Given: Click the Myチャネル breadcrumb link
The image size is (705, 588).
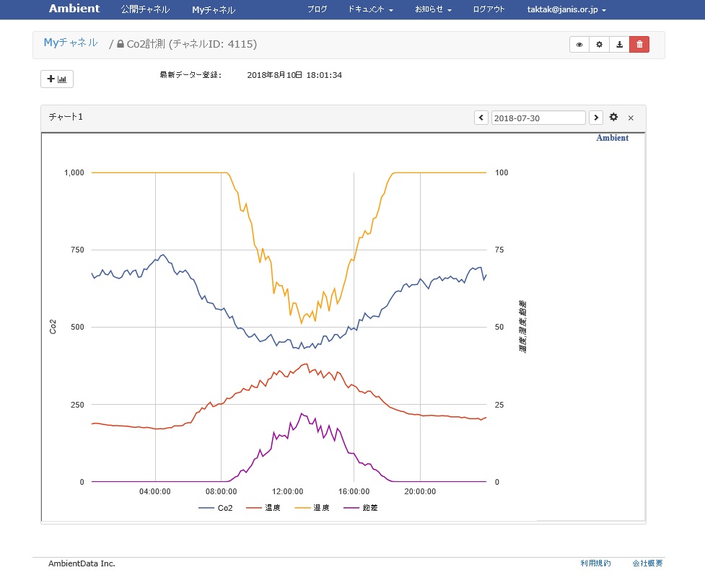Looking at the screenshot, I should click(71, 43).
